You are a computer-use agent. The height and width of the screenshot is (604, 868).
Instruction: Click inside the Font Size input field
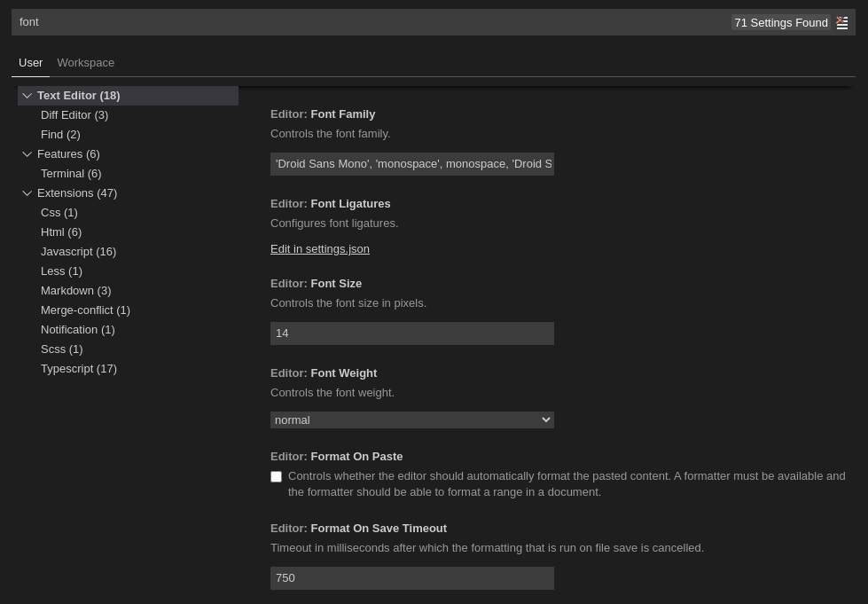(411, 333)
